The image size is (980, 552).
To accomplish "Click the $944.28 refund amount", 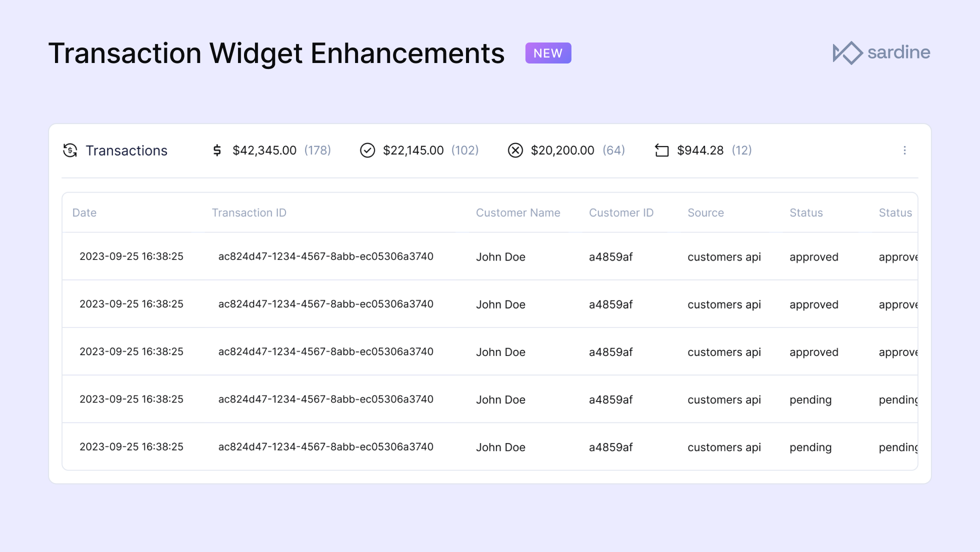I will point(700,150).
